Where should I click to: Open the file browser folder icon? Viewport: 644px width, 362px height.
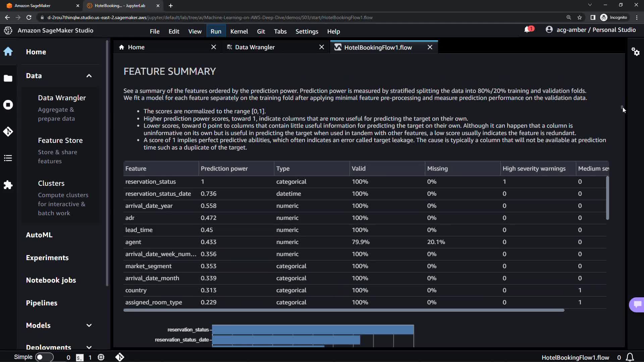8,78
